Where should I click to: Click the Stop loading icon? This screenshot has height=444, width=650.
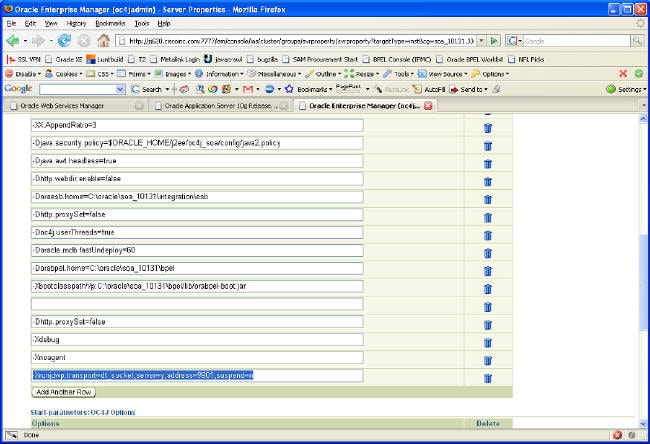click(84, 41)
